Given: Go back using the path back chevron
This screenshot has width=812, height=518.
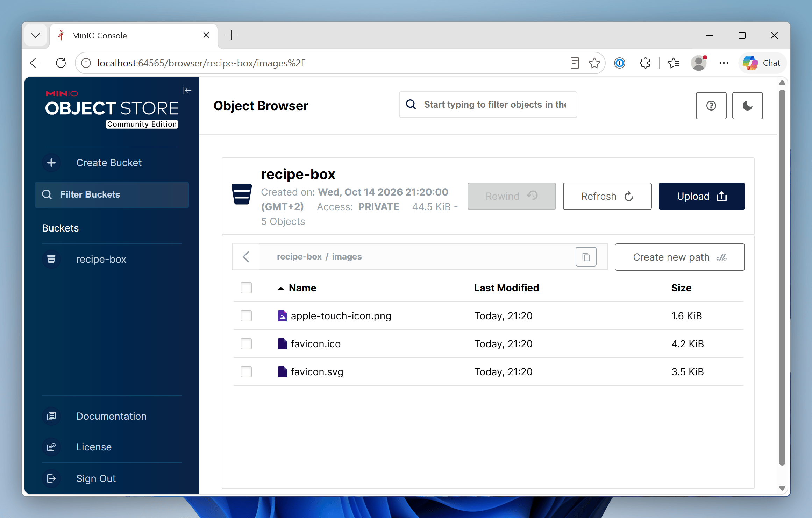Looking at the screenshot, I should pyautogui.click(x=246, y=257).
